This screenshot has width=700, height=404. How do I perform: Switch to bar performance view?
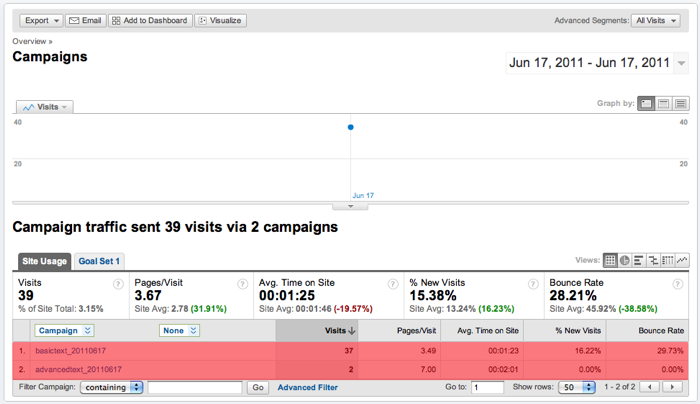[639, 261]
